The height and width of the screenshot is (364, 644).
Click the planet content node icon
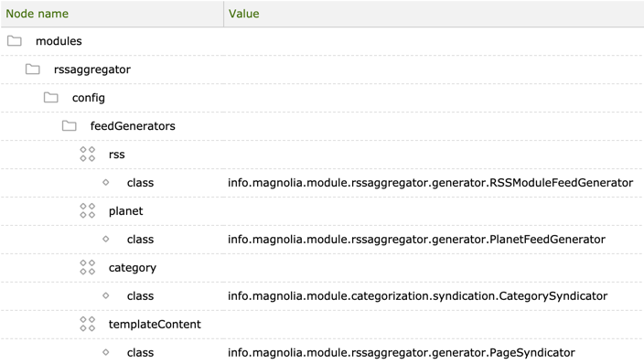(x=88, y=210)
